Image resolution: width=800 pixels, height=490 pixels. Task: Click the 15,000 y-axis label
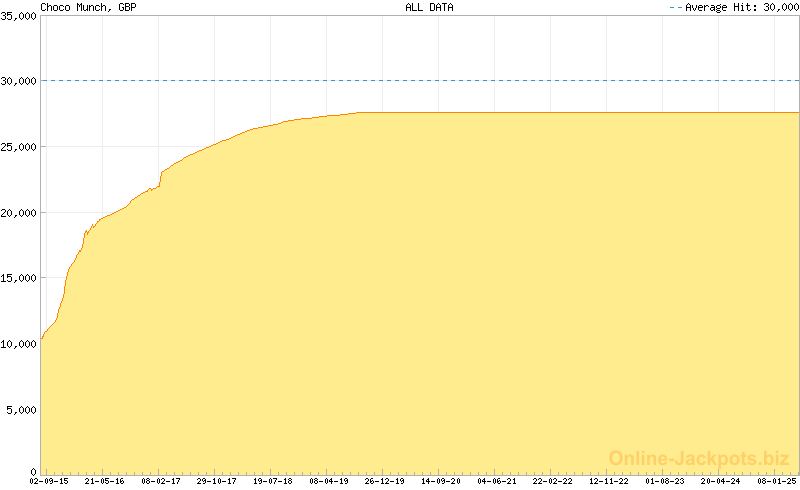(x=19, y=278)
